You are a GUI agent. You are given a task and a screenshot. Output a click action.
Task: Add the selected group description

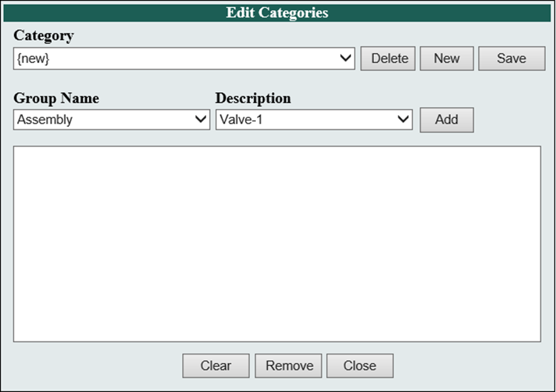pos(447,120)
